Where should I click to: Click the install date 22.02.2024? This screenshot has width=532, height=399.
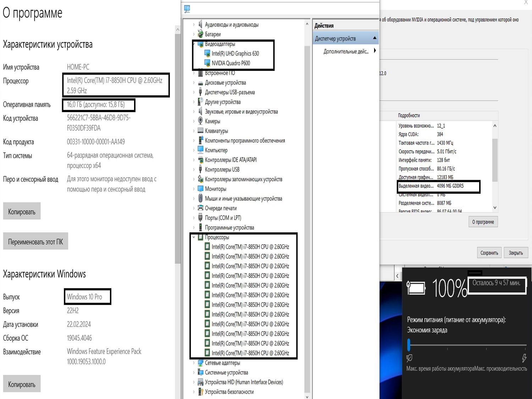click(x=79, y=324)
